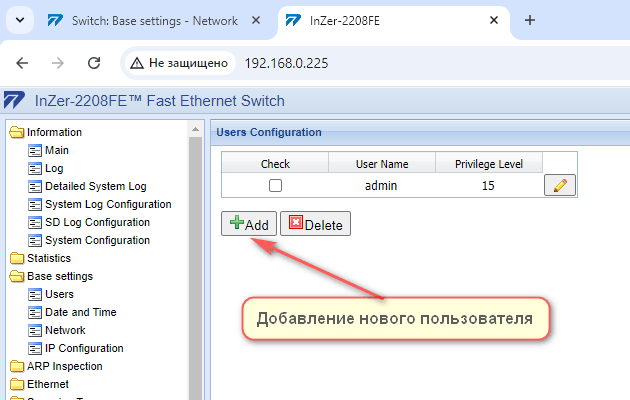Click the SD Log Configuration page icon
This screenshot has width=630, height=400.
(35, 222)
